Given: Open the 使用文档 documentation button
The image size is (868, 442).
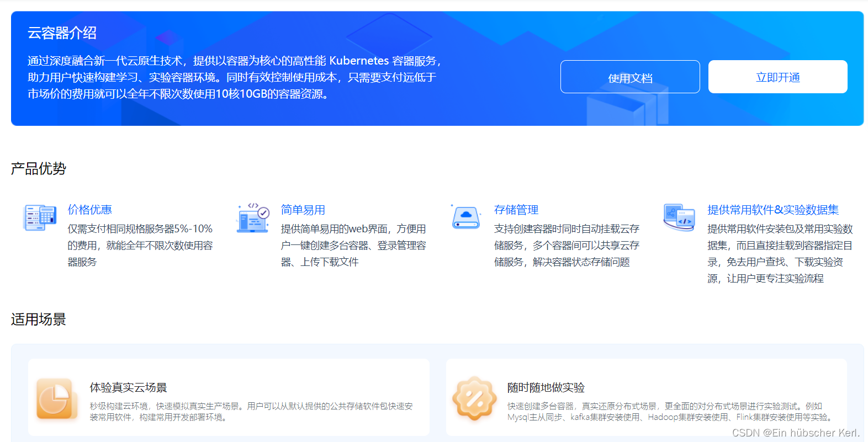Looking at the screenshot, I should [630, 77].
